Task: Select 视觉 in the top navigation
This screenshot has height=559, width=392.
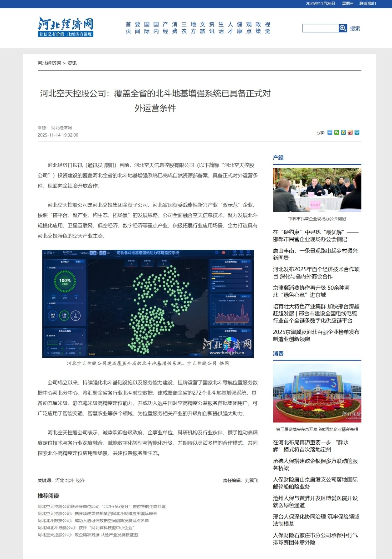Action: tap(267, 28)
